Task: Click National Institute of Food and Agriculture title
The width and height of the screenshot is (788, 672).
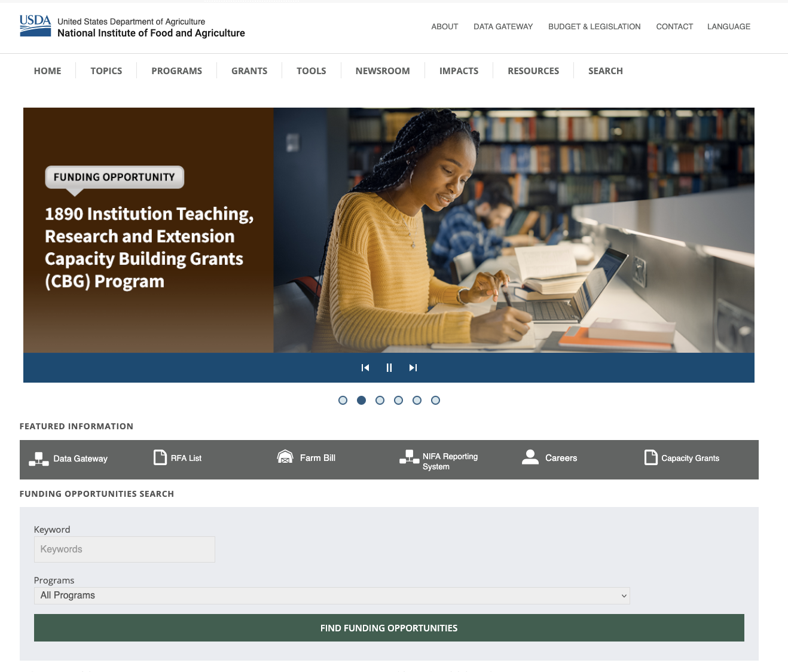Action: tap(151, 33)
